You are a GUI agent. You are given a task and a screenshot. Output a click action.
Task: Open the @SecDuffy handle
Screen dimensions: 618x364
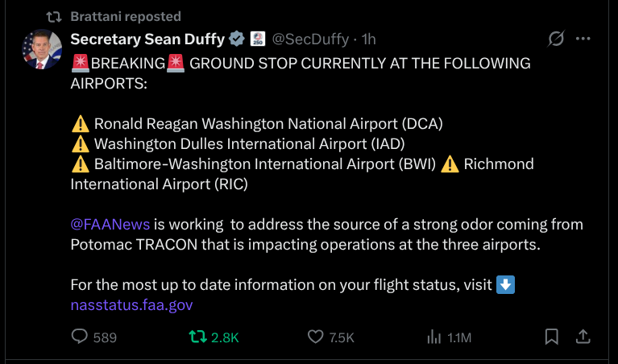click(313, 39)
